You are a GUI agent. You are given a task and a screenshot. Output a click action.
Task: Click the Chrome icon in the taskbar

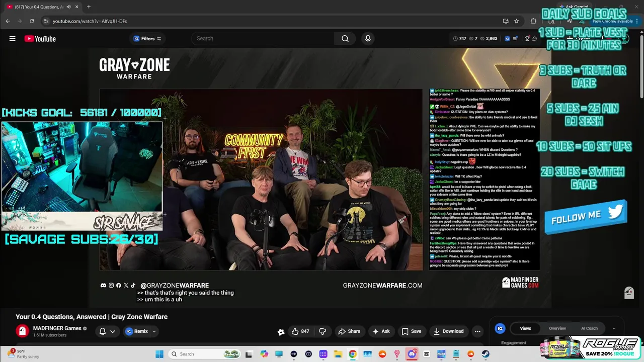pos(353,354)
